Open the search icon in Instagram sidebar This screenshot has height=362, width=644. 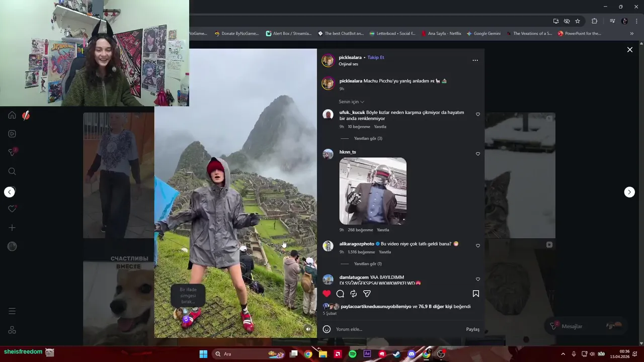(x=12, y=171)
